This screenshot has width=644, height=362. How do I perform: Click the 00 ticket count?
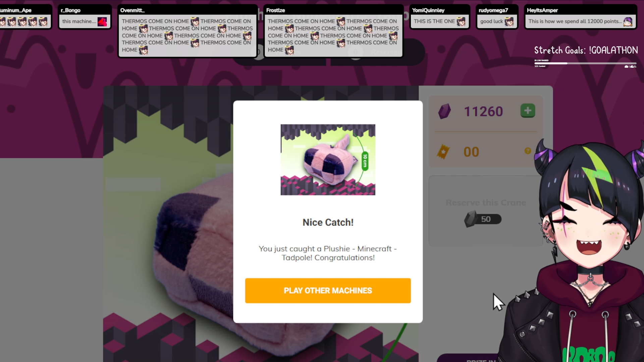pos(471,152)
